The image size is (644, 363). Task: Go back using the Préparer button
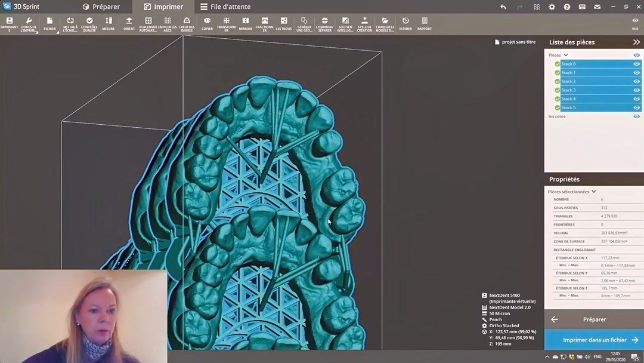pyautogui.click(x=594, y=319)
